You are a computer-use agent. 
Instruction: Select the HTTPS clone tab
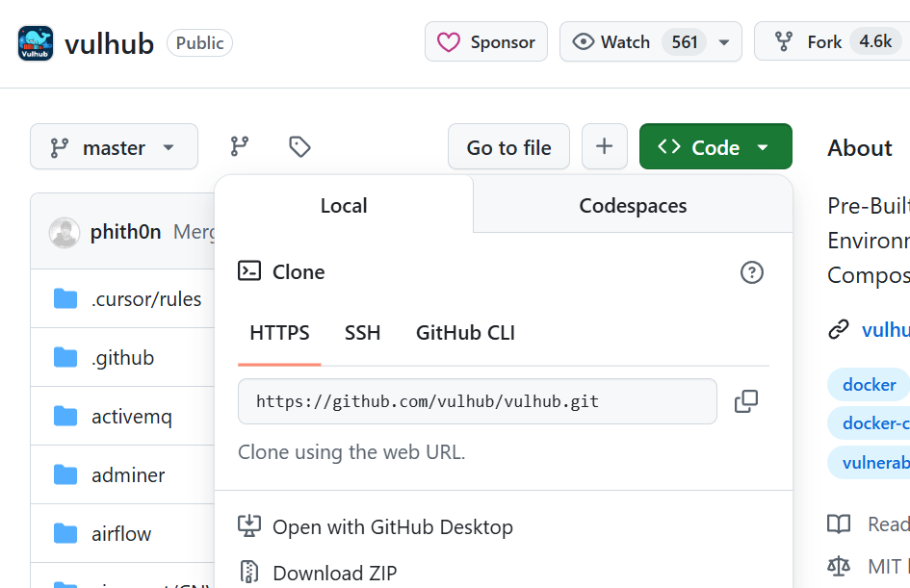(x=279, y=333)
